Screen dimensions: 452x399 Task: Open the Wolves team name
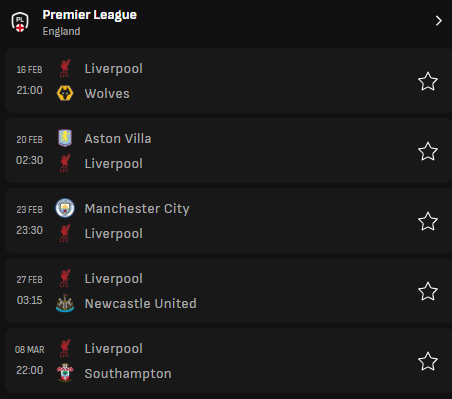[x=107, y=94]
